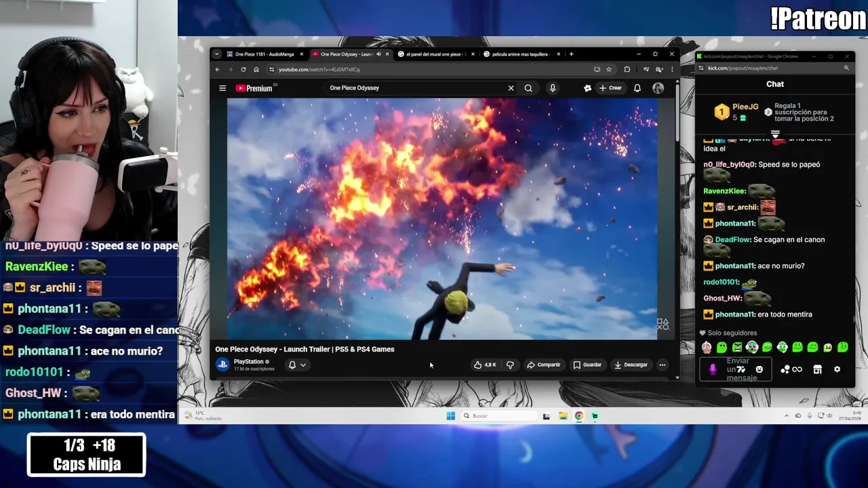Open the Kick chat shop storefront icon
Viewport: 868px width, 488px height.
[x=817, y=369]
